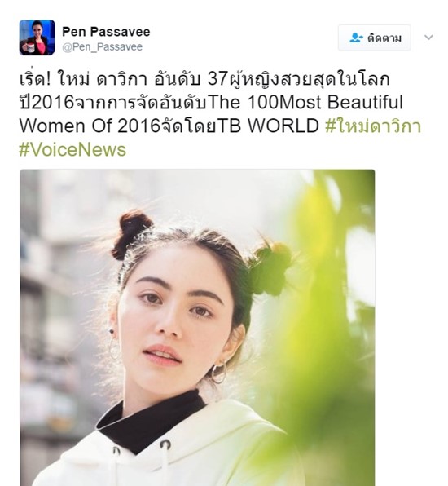Image resolution: width=448 pixels, height=486 pixels.
Task: Click the Thai phrase ผู้หญิงสวยสุดในโลก in tweet
Action: [310, 79]
